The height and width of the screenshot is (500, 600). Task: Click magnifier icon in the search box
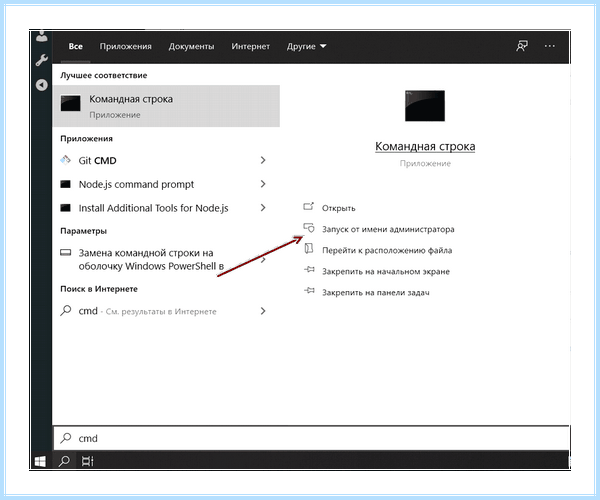click(65, 437)
